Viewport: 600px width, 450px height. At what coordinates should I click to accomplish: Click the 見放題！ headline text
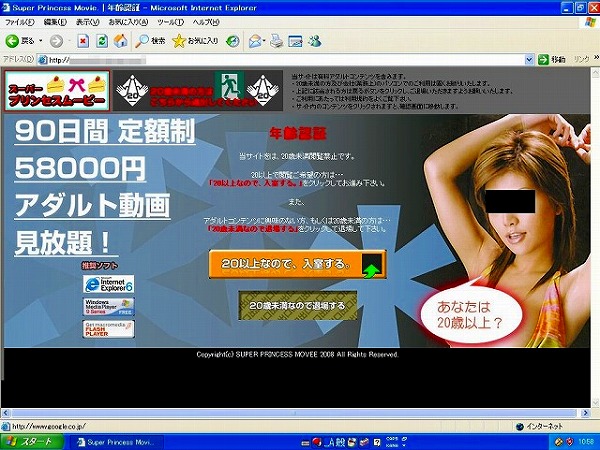(66, 243)
